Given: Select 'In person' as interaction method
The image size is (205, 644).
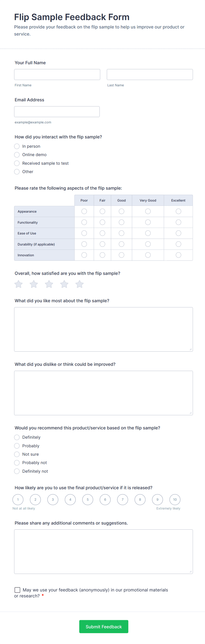Looking at the screenshot, I should pos(17,146).
